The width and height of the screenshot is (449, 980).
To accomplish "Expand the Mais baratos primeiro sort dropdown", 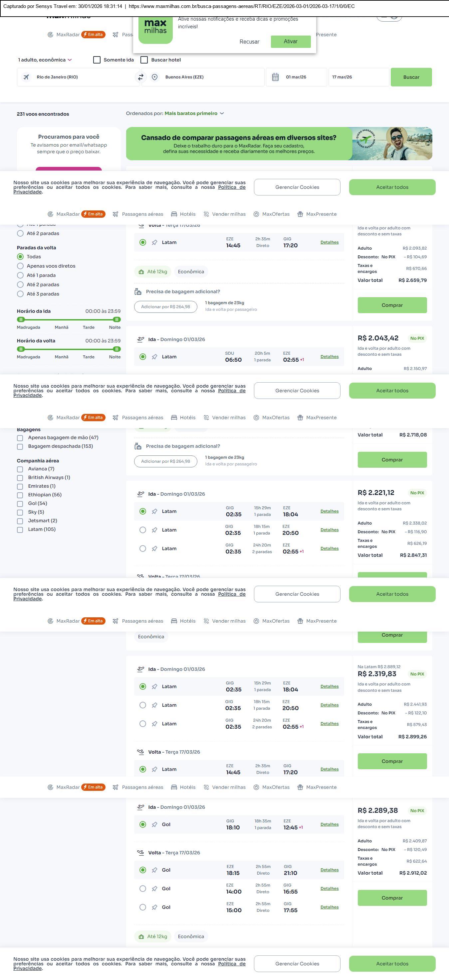I will 194,113.
